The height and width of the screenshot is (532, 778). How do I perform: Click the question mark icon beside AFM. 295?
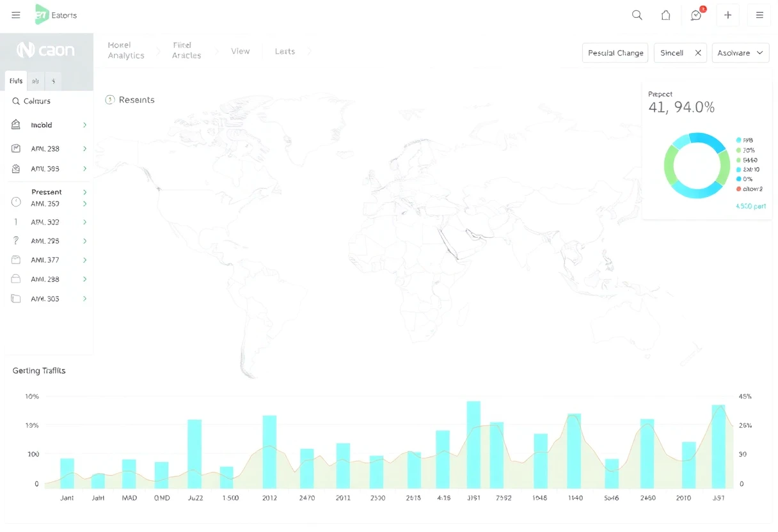(16, 240)
